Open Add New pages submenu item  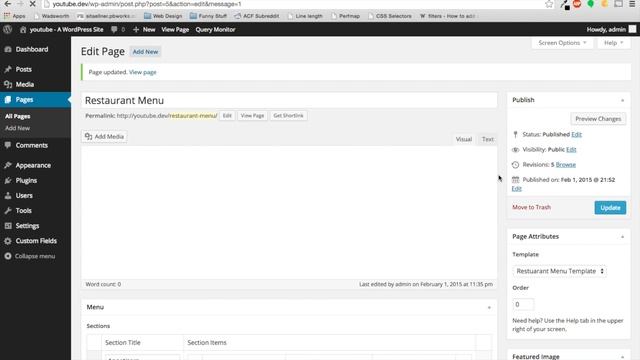(x=18, y=128)
